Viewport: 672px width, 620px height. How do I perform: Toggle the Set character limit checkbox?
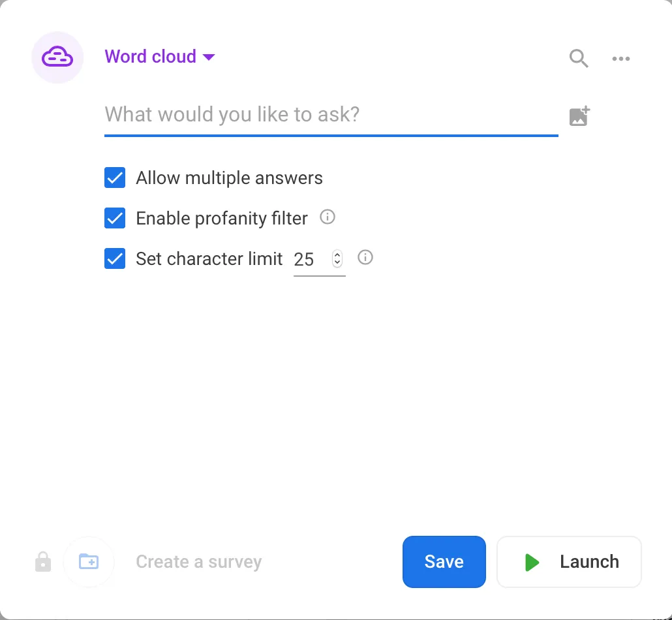coord(115,258)
